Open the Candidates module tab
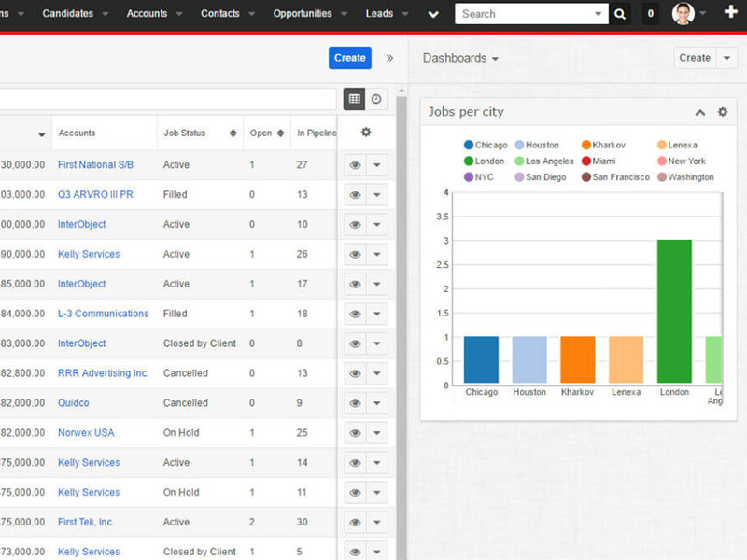 (x=67, y=13)
